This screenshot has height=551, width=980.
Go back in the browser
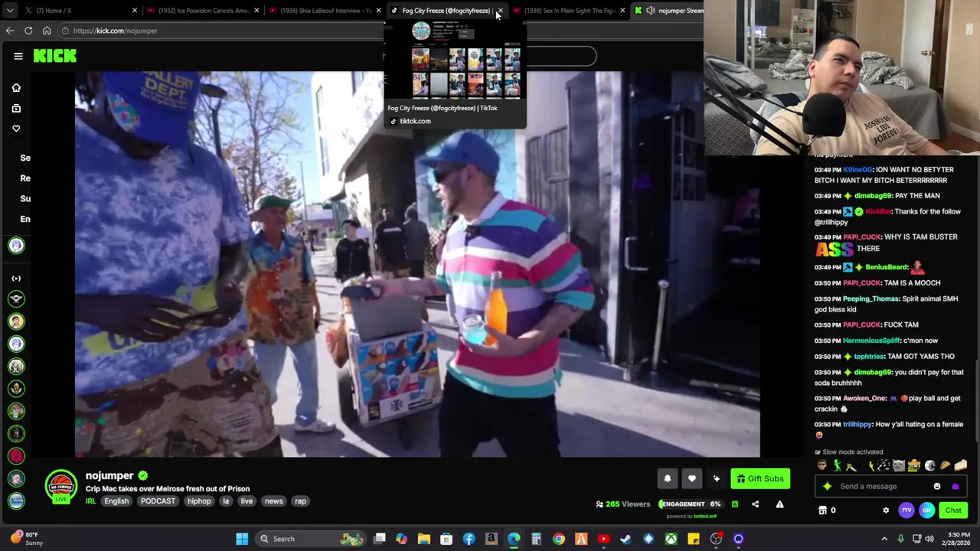point(10,31)
